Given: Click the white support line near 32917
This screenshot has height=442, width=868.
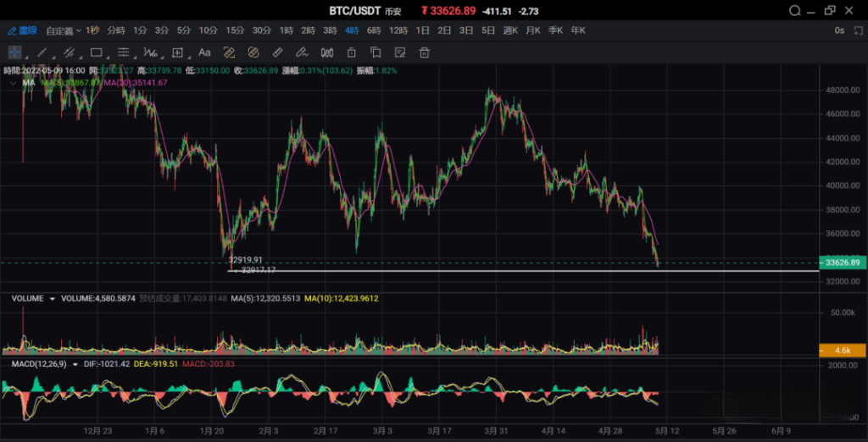Looking at the screenshot, I should [523, 271].
